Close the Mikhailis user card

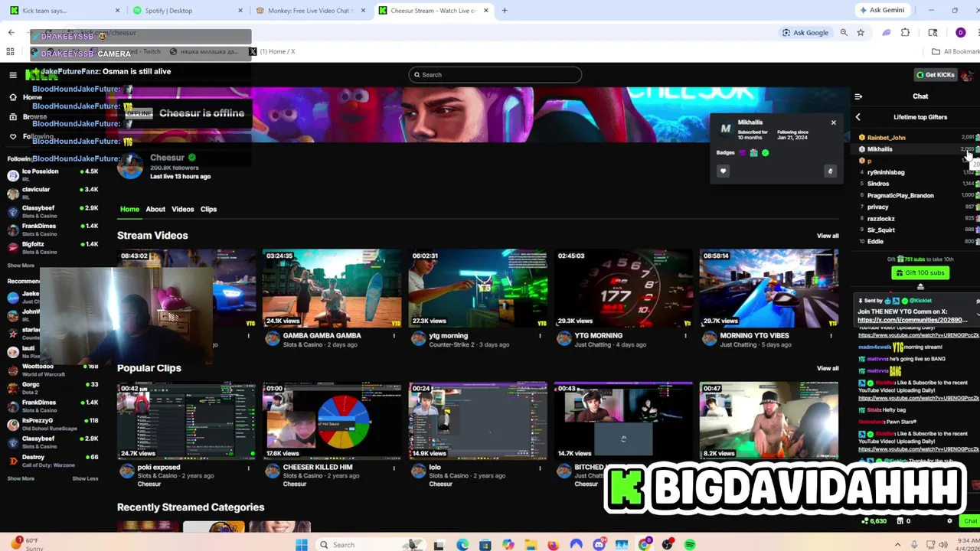pyautogui.click(x=833, y=122)
